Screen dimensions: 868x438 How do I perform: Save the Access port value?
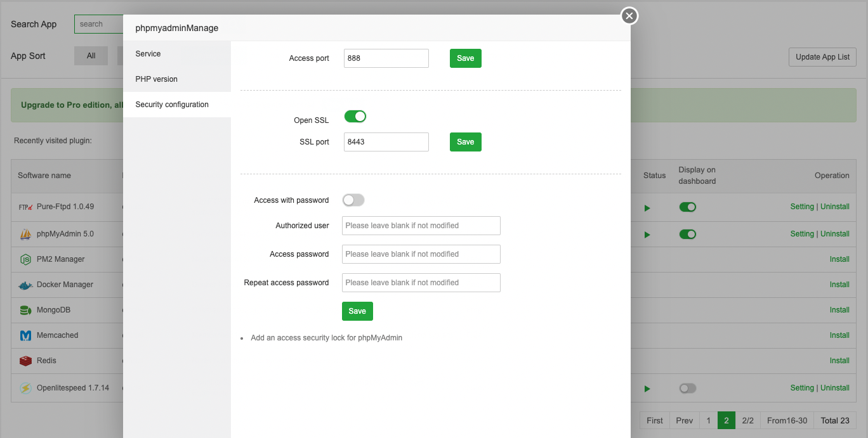click(x=465, y=58)
